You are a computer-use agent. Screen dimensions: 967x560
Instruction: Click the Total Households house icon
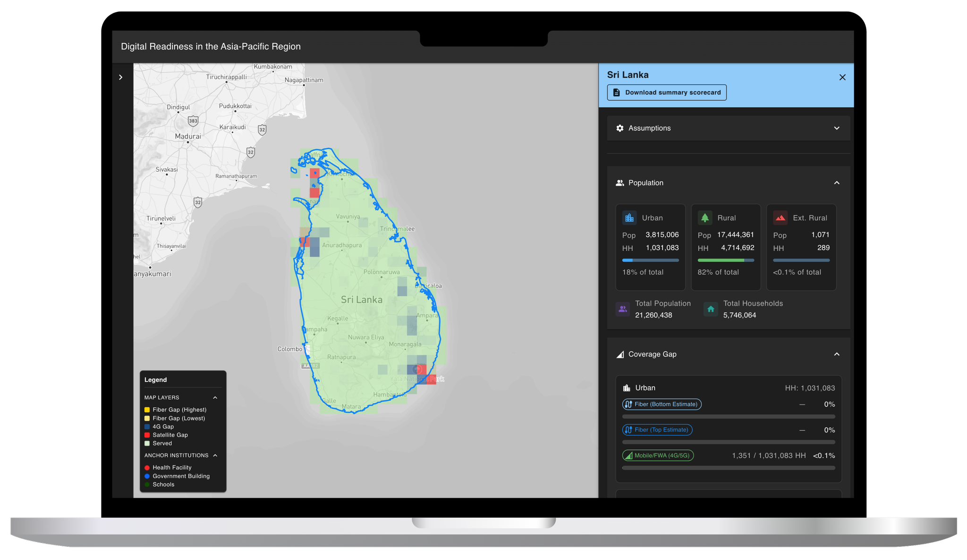(710, 309)
